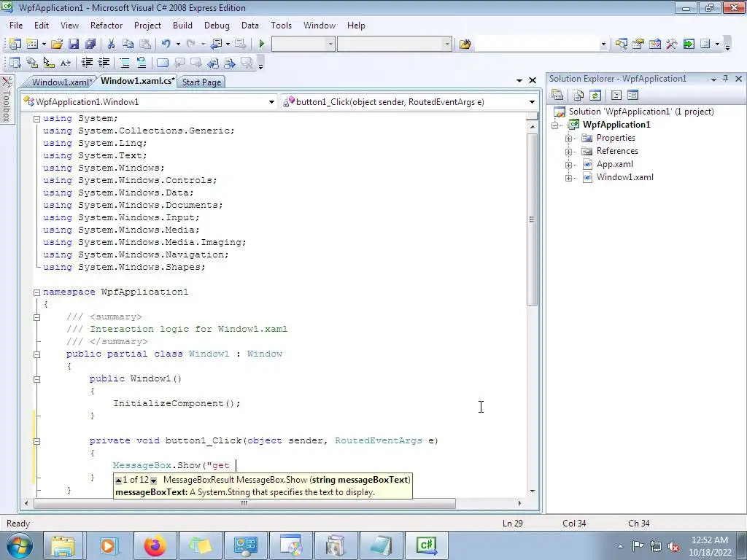This screenshot has width=747, height=560.
Task: Cut selection using the scissors icon
Action: click(x=111, y=44)
